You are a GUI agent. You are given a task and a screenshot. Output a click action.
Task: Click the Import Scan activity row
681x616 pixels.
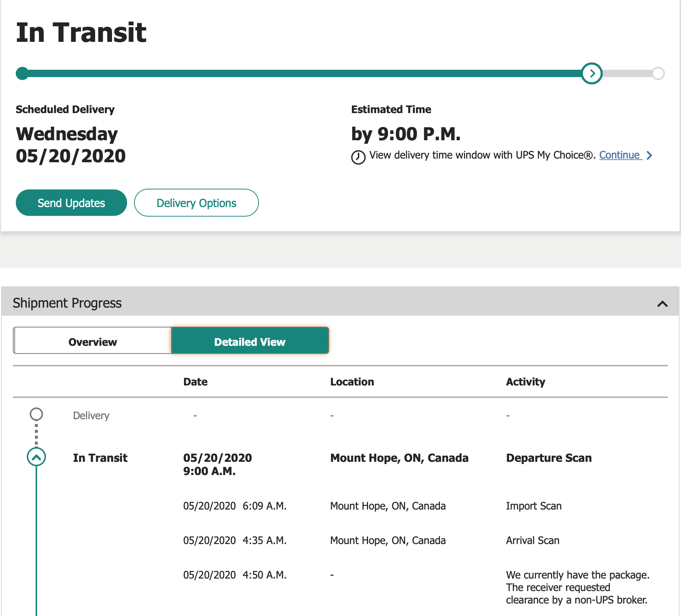click(x=534, y=506)
